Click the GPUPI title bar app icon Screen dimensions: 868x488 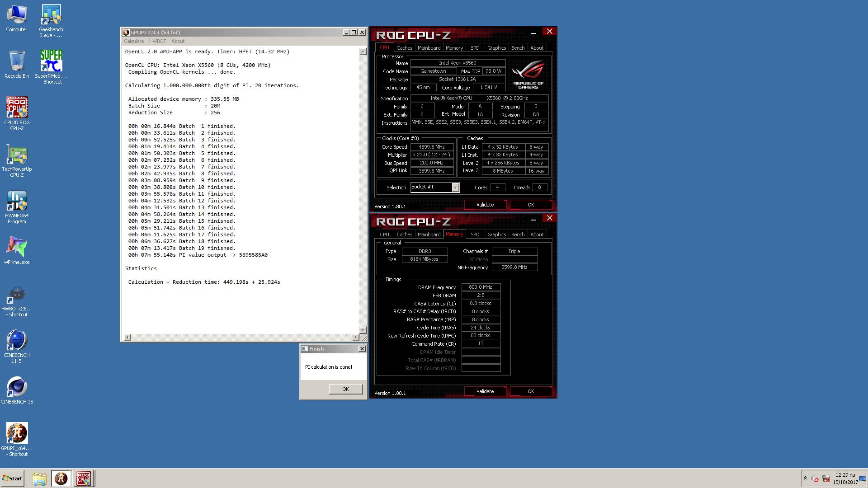coord(126,33)
